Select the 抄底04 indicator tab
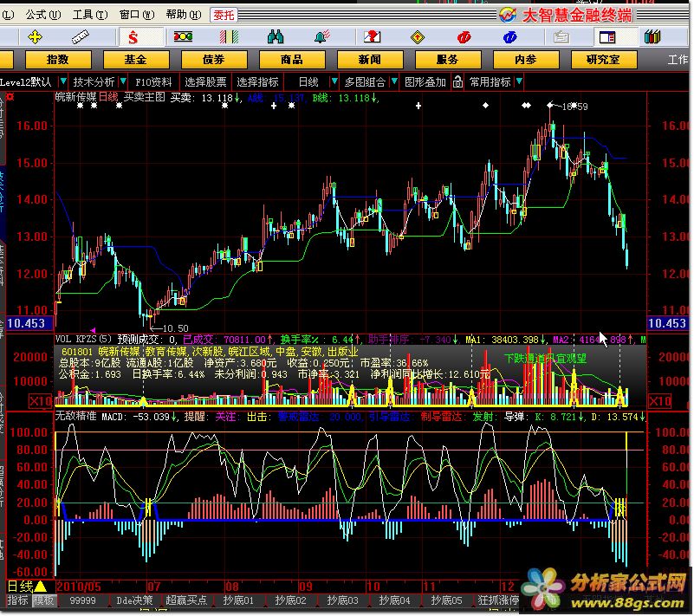This screenshot has width=694, height=616. [394, 600]
